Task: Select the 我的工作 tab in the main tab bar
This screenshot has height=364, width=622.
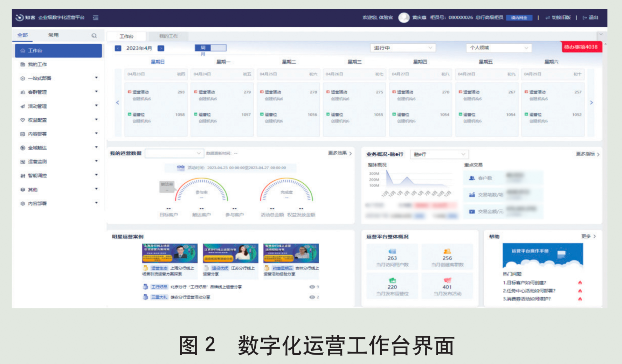Action: pos(168,36)
